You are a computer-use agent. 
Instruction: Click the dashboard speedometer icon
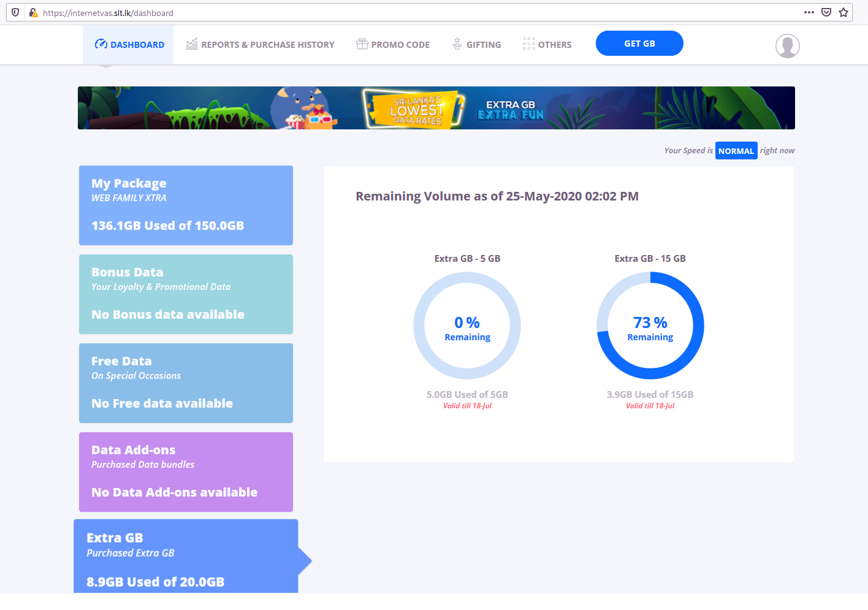(101, 44)
